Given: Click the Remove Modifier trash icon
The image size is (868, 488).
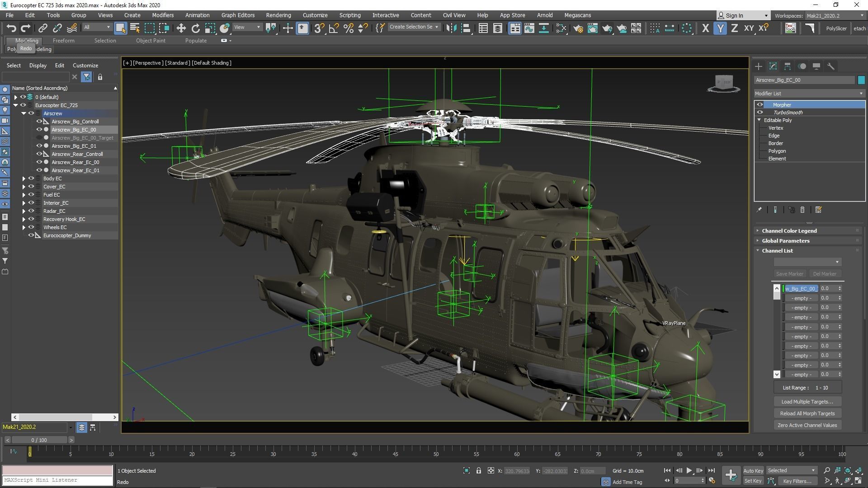Looking at the screenshot, I should 802,210.
